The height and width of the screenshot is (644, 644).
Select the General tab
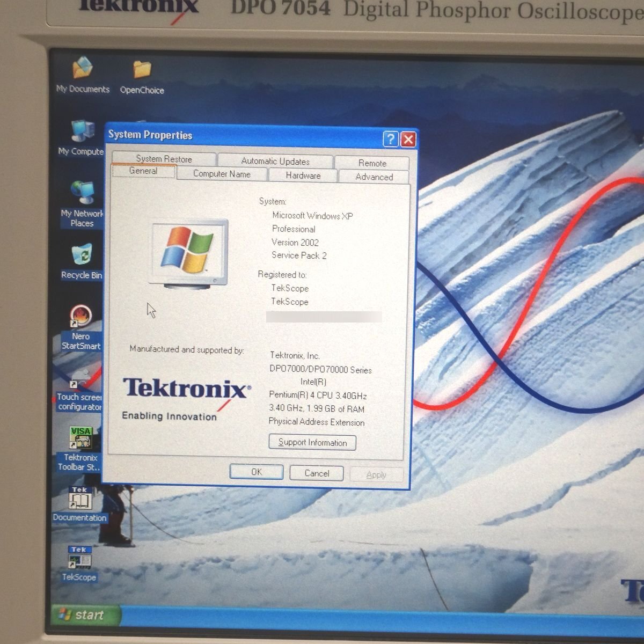[143, 171]
